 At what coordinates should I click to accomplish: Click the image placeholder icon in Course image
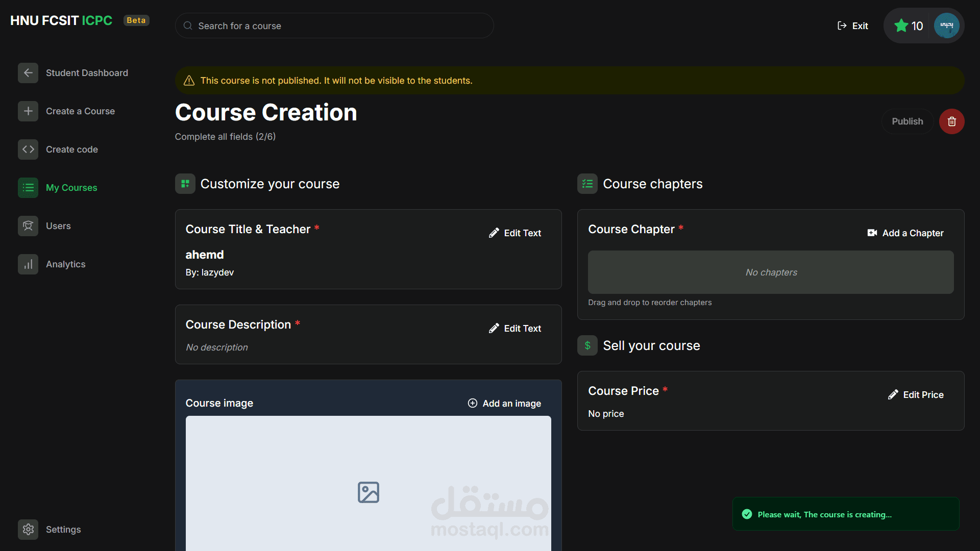[368, 492]
